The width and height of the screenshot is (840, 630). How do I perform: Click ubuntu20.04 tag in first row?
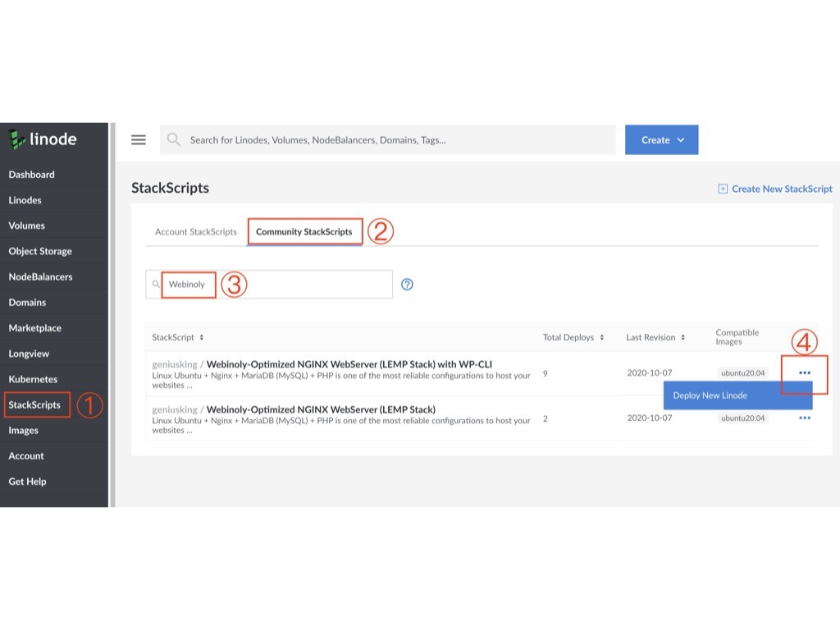coord(742,373)
